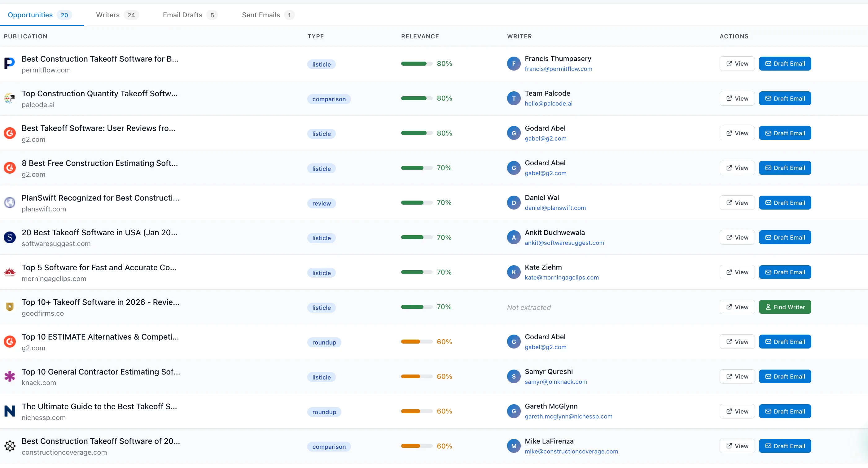Screen dimensions: 868x468
Task: Click Find Writer for goodfirms.co row
Action: [x=784, y=307]
